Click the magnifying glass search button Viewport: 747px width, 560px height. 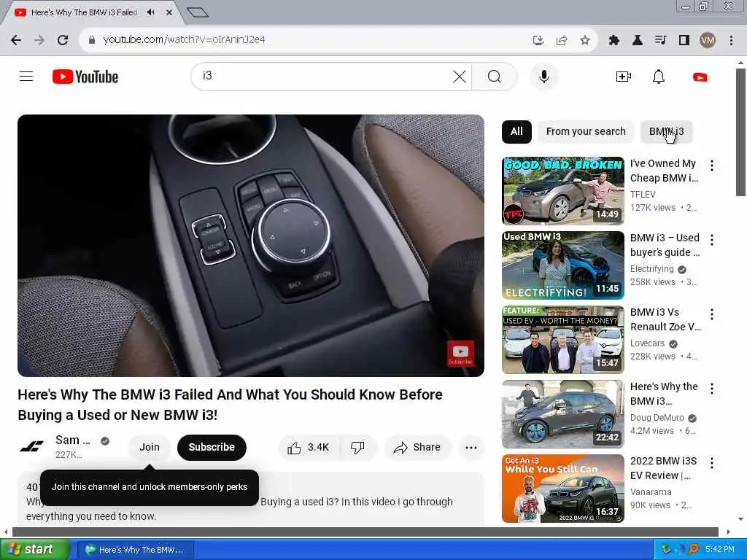click(495, 76)
